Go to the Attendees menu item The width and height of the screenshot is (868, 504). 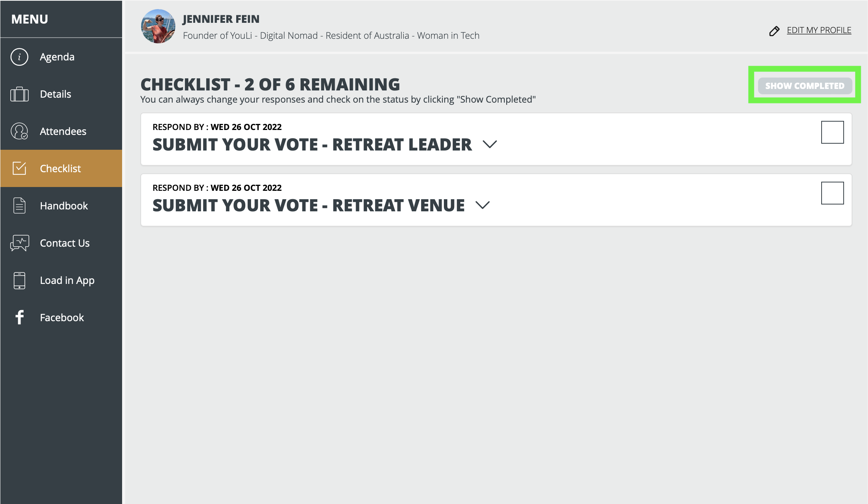coord(61,131)
